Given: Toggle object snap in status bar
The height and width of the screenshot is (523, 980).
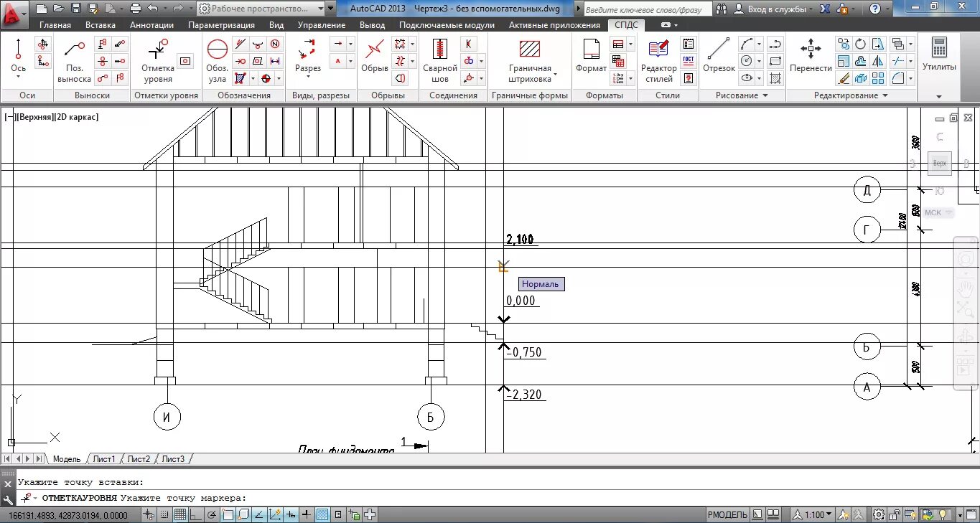Looking at the screenshot, I should tap(228, 514).
